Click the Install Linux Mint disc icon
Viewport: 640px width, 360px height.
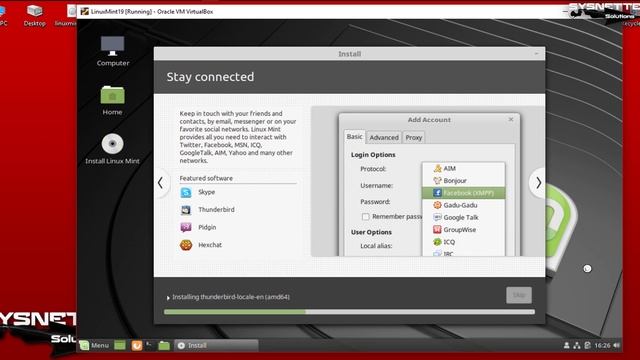click(x=113, y=144)
